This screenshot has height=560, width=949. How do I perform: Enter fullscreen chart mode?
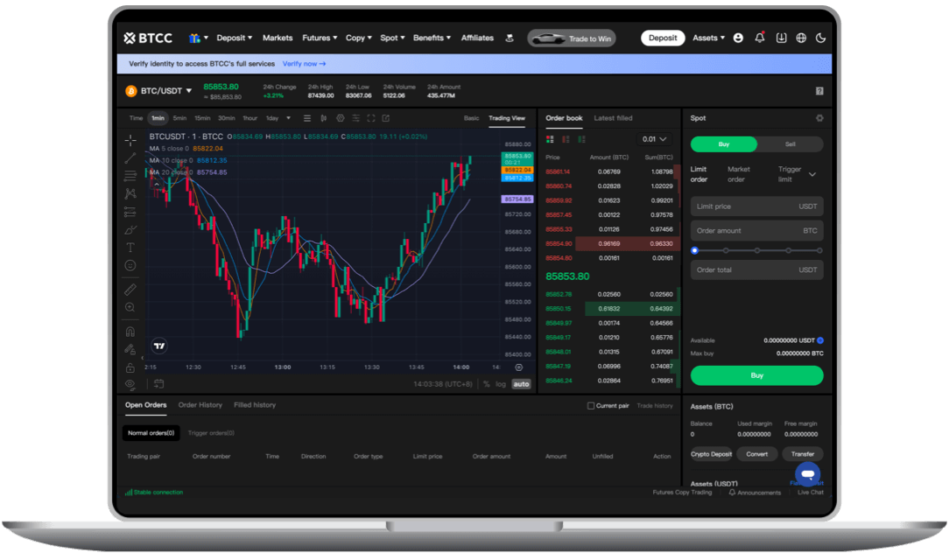coord(371,118)
